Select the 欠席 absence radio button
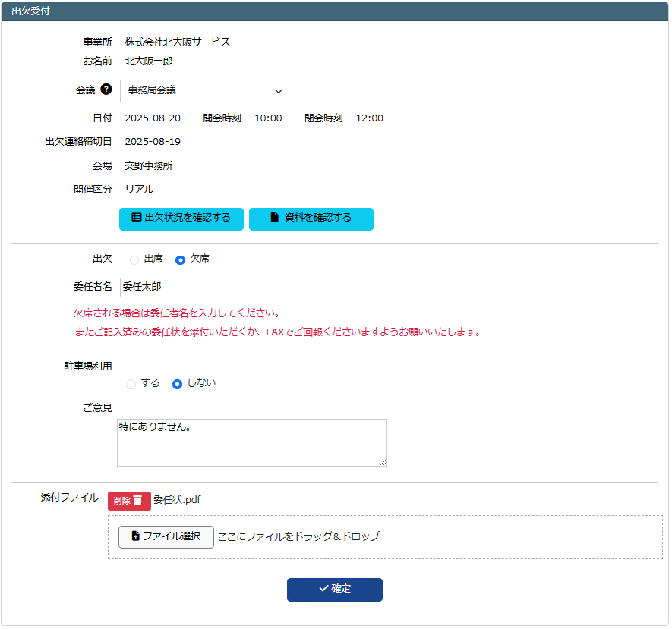Screen dimensions: 672x629 pos(180,259)
